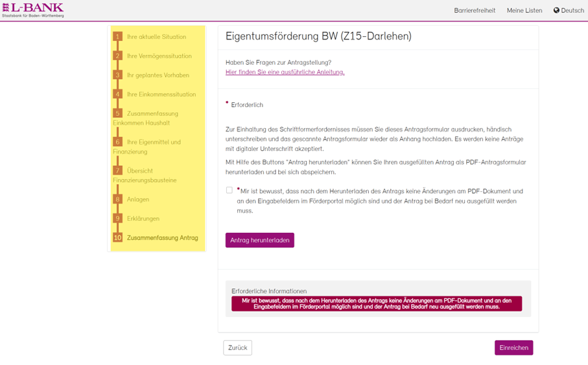
Task: Click the L-BANK logo
Action: pos(33,10)
